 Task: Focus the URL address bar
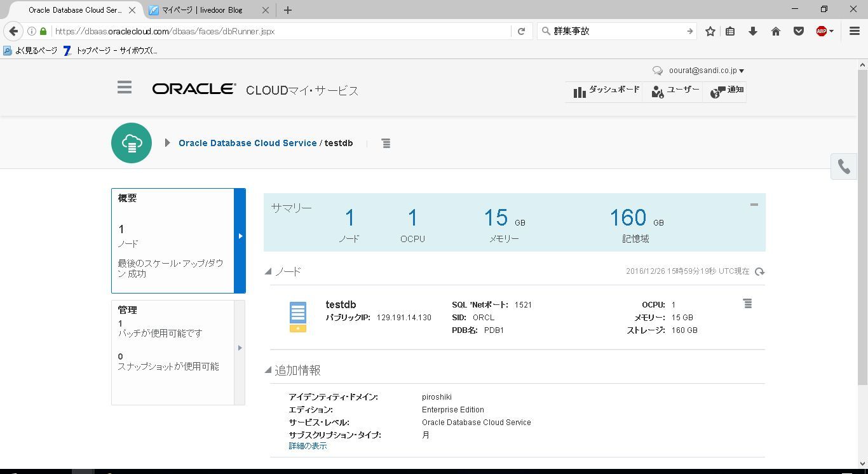click(281, 31)
